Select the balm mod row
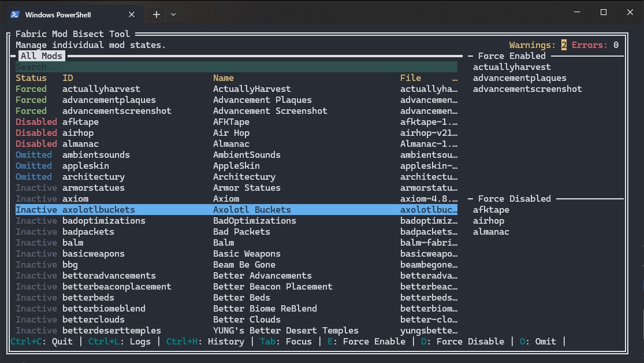Image resolution: width=644 pixels, height=363 pixels. [236, 243]
